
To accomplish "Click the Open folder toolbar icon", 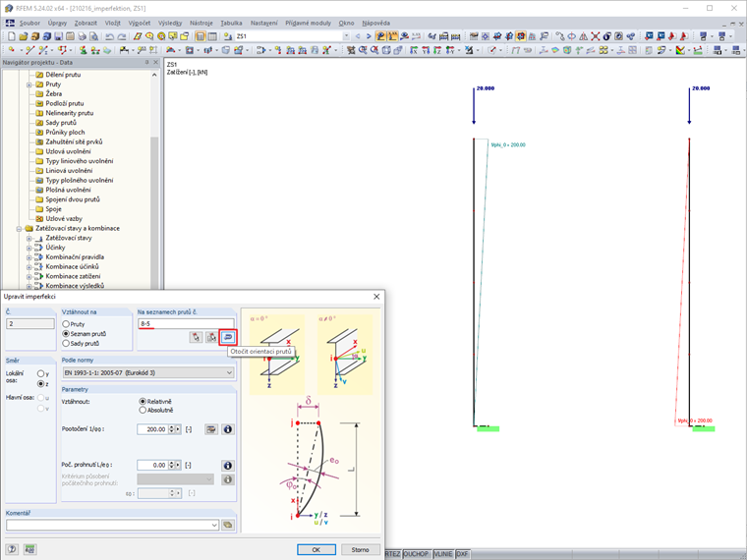I will 23,36.
